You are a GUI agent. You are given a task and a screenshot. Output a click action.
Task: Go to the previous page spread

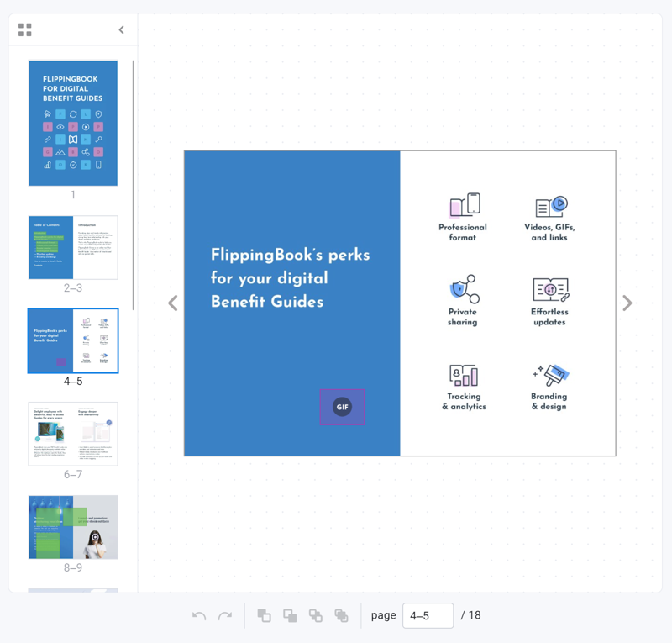[x=173, y=303]
